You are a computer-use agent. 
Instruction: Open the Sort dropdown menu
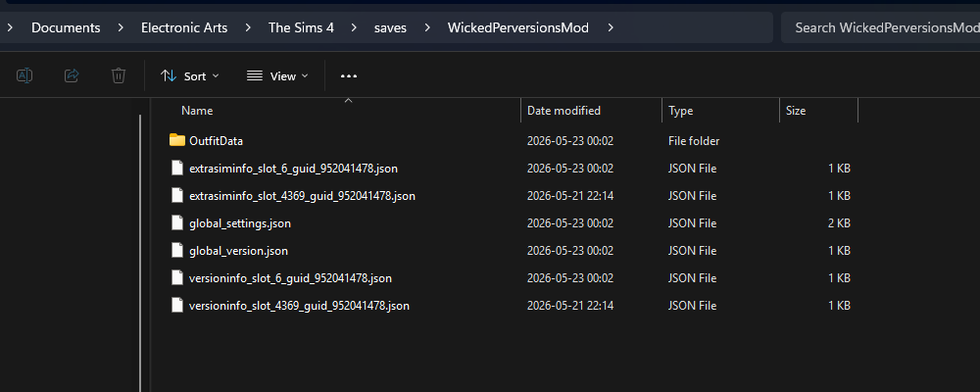190,75
